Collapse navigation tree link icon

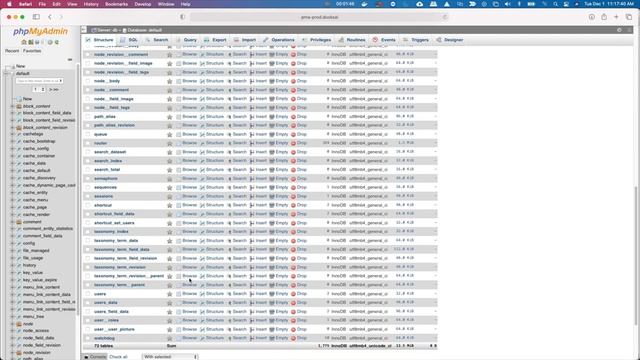tap(70, 60)
